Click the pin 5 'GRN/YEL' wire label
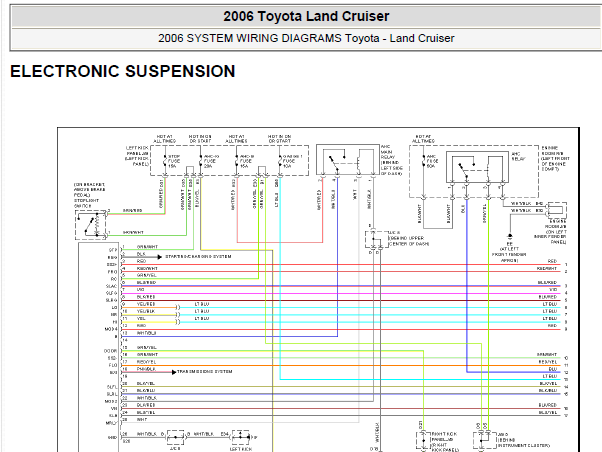Viewport: 602px width, 452px height. (x=147, y=276)
